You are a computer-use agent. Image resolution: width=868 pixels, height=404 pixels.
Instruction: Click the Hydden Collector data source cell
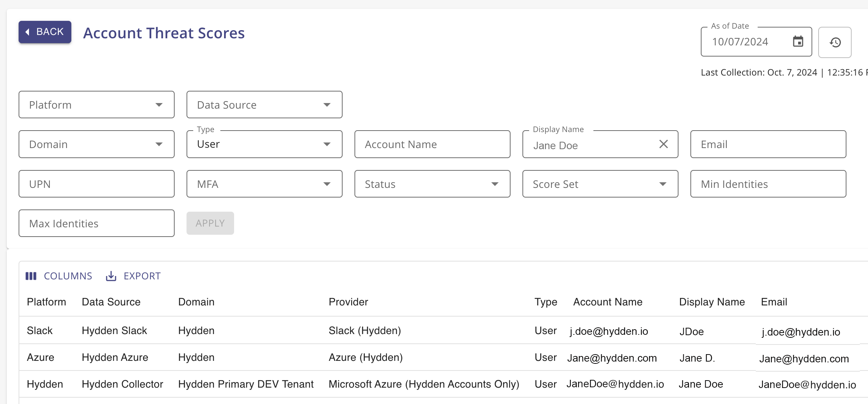point(122,384)
